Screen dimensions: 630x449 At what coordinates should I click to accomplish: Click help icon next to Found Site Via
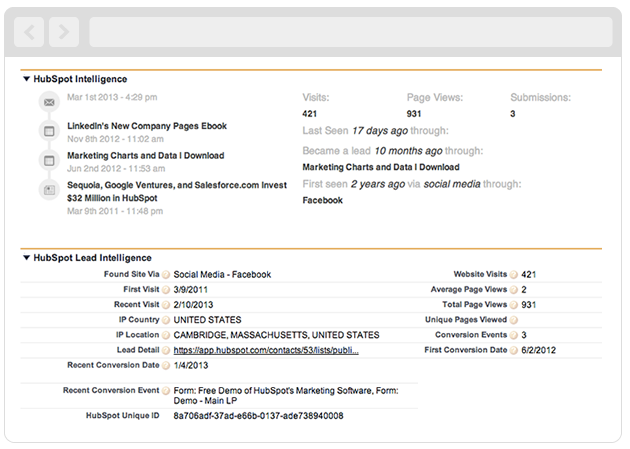166,275
